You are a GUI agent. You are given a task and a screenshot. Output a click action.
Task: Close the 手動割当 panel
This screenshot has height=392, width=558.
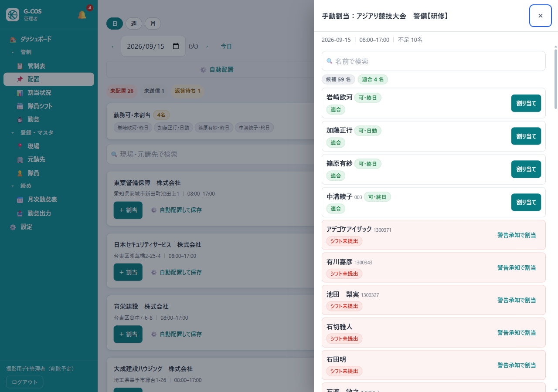541,16
